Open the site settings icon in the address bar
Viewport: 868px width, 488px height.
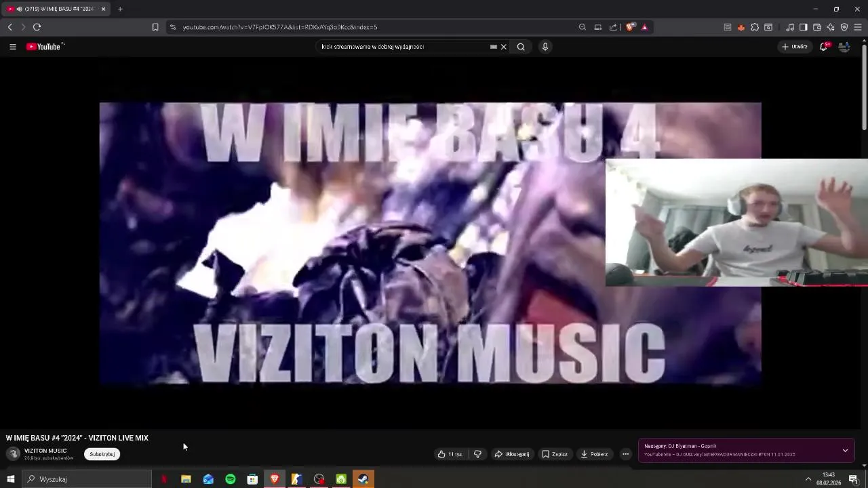(173, 27)
